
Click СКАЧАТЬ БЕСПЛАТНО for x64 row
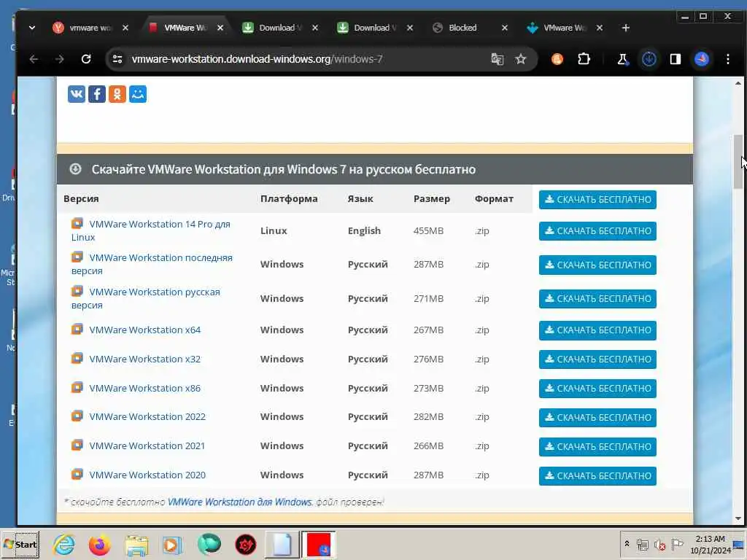[x=597, y=330]
